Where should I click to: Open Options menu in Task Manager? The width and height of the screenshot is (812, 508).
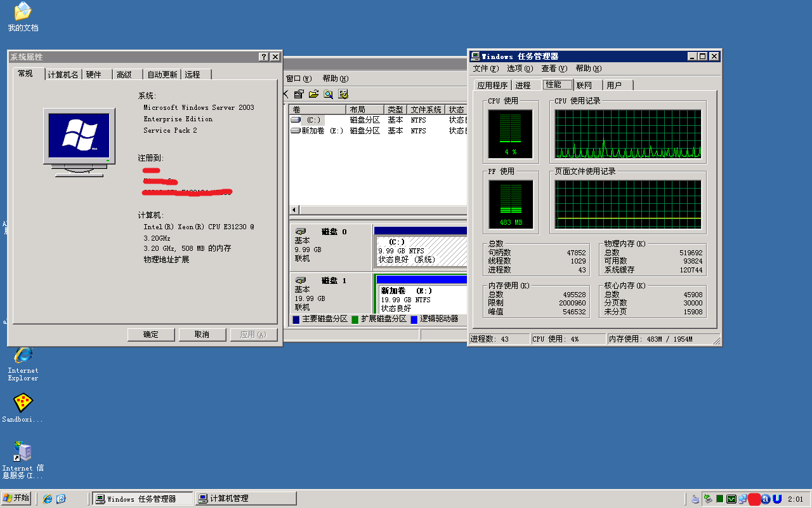[520, 69]
